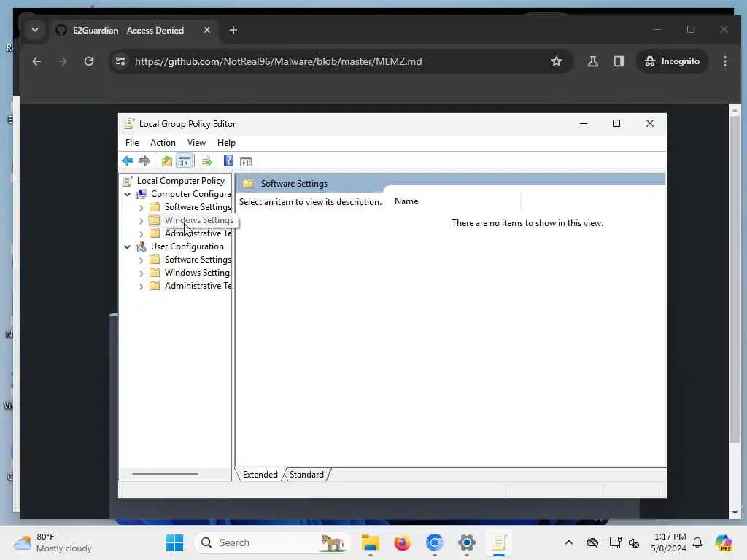
Task: Open the Action menu
Action: pos(163,143)
